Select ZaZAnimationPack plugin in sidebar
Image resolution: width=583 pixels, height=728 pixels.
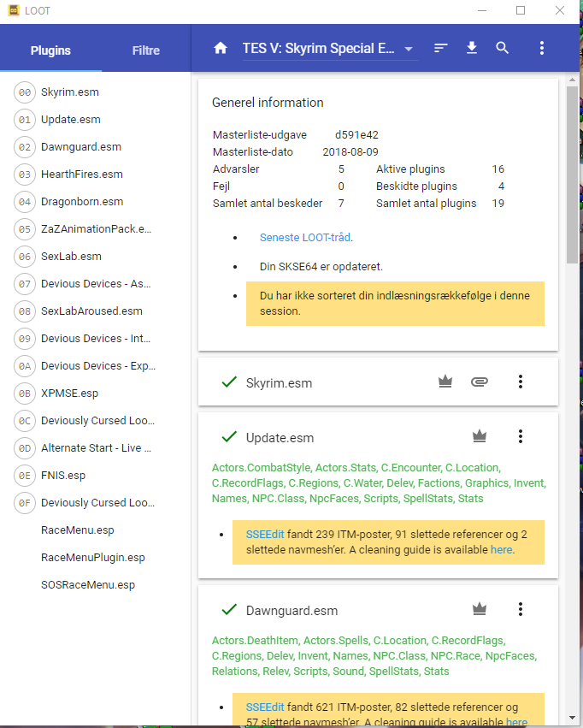pos(95,229)
